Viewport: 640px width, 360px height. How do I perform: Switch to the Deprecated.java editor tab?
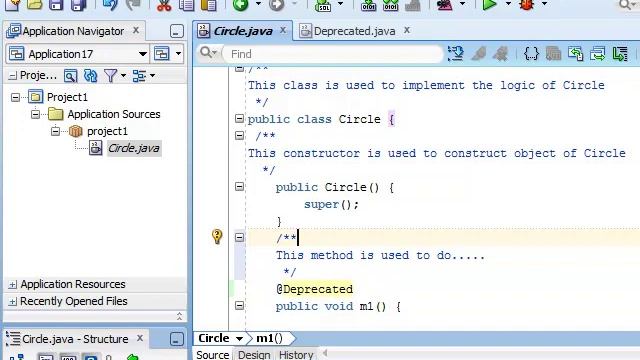(x=353, y=31)
